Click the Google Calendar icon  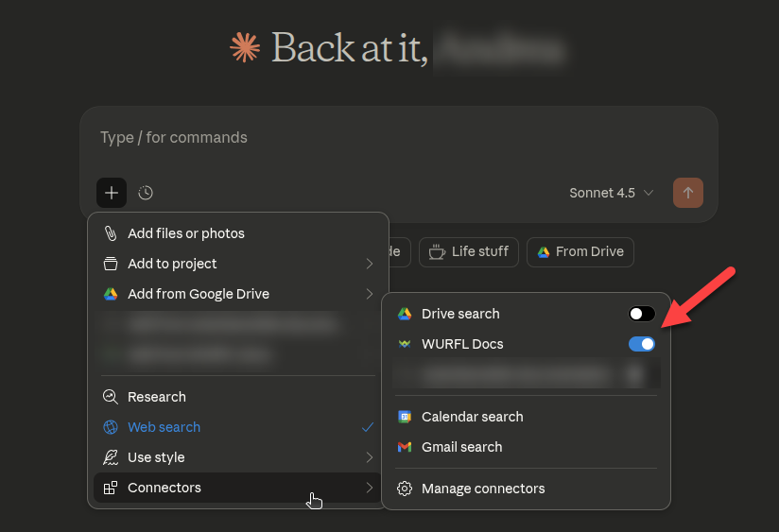[405, 417]
